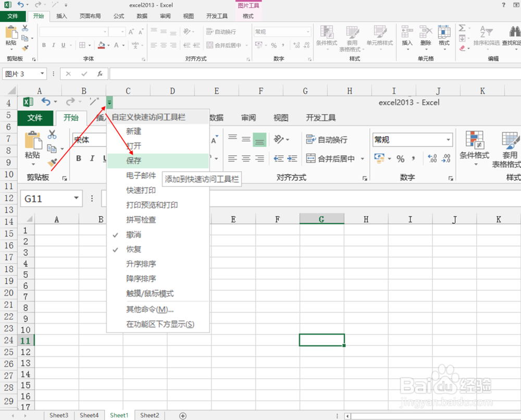521x420 pixels.
Task: Click More Commands (其他命令) in the menu
Action: tap(158, 310)
